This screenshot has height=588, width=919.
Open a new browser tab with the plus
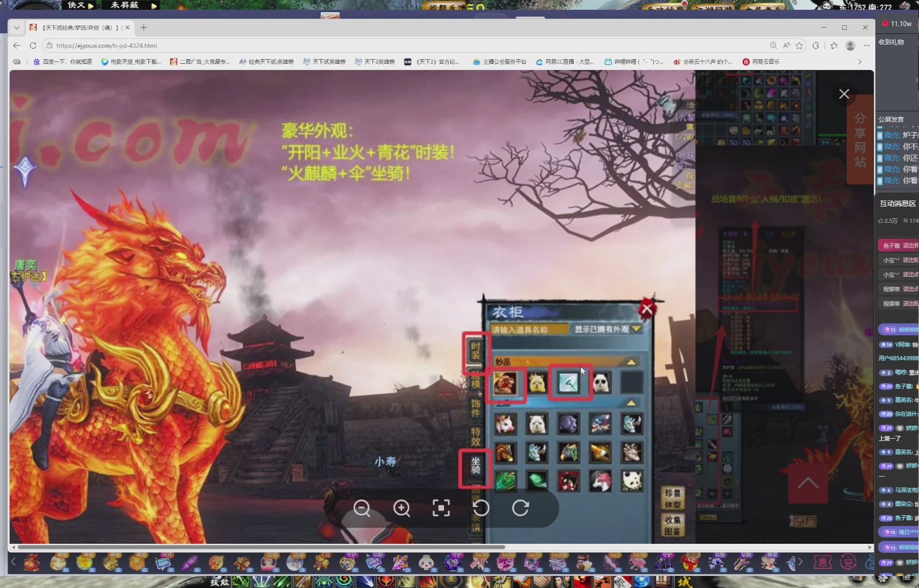click(144, 27)
